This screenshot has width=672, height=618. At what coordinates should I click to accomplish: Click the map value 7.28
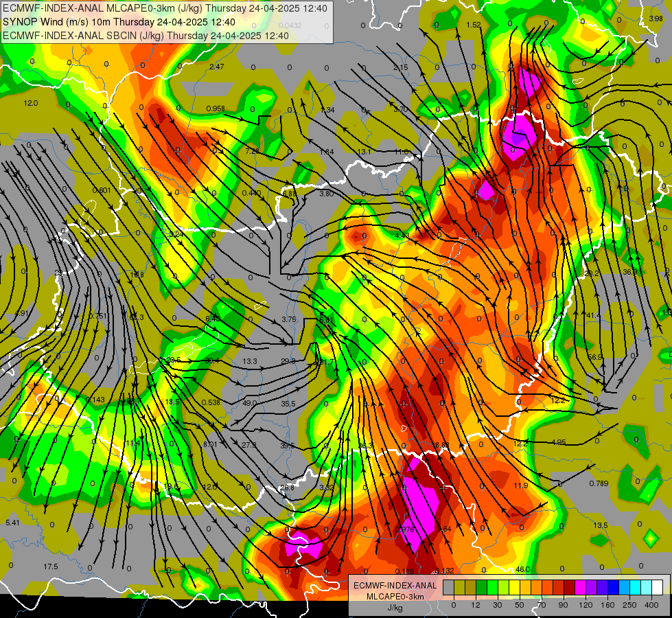click(x=253, y=151)
